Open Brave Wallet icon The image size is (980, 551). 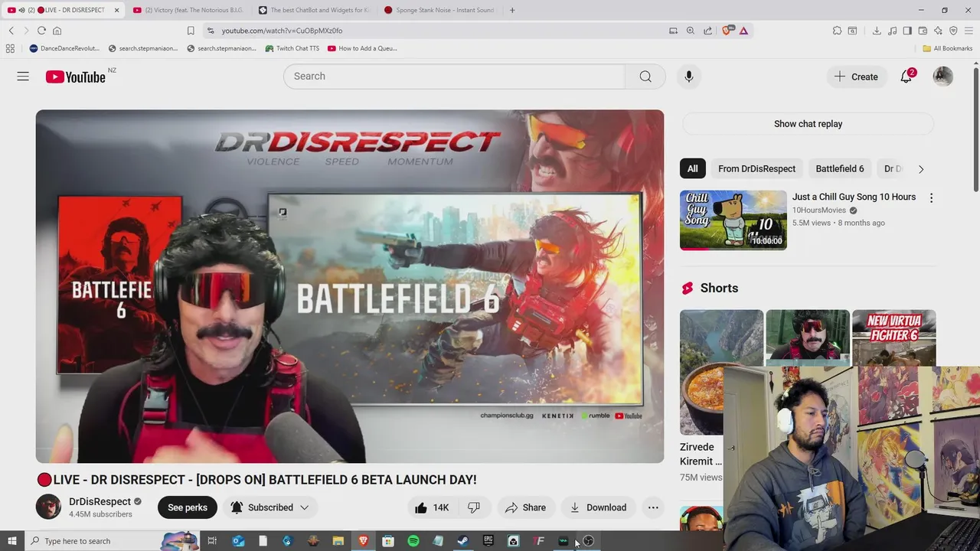click(923, 31)
